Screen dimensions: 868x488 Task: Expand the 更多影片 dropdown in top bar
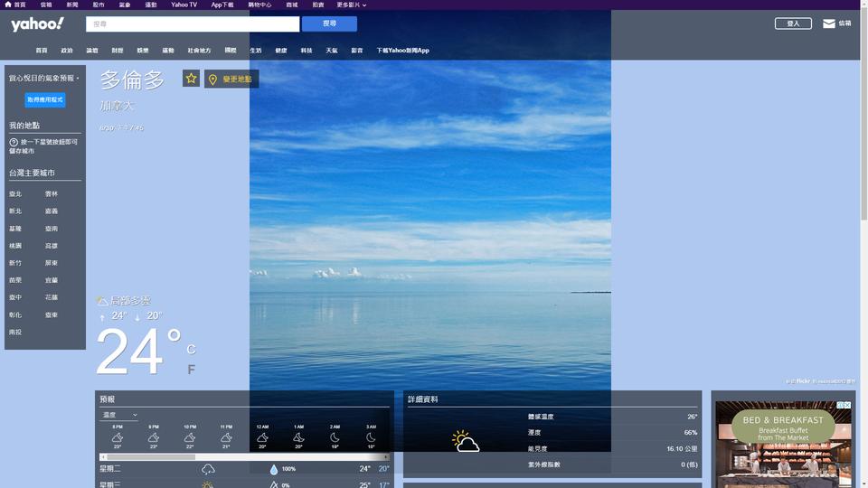click(x=352, y=5)
